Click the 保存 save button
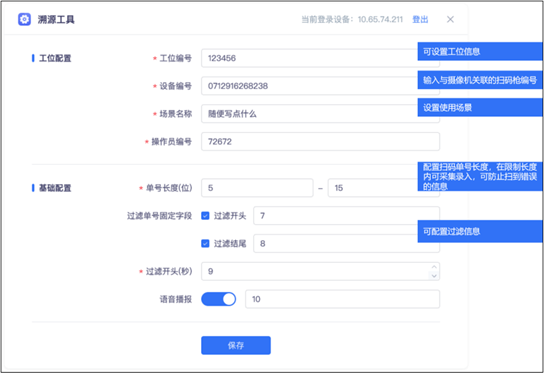 [x=236, y=345]
